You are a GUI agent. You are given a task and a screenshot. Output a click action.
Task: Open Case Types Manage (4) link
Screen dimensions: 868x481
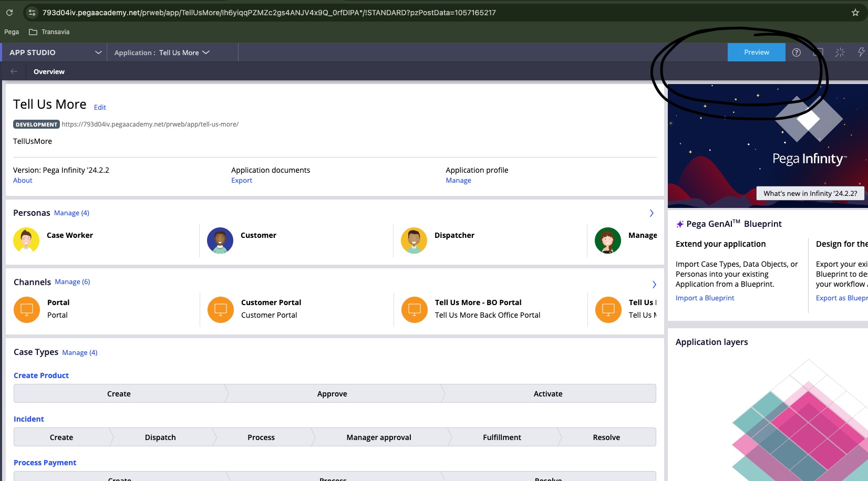80,352
